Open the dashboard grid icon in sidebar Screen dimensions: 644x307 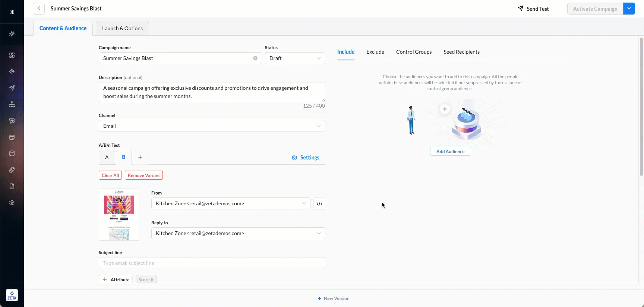[x=12, y=55]
